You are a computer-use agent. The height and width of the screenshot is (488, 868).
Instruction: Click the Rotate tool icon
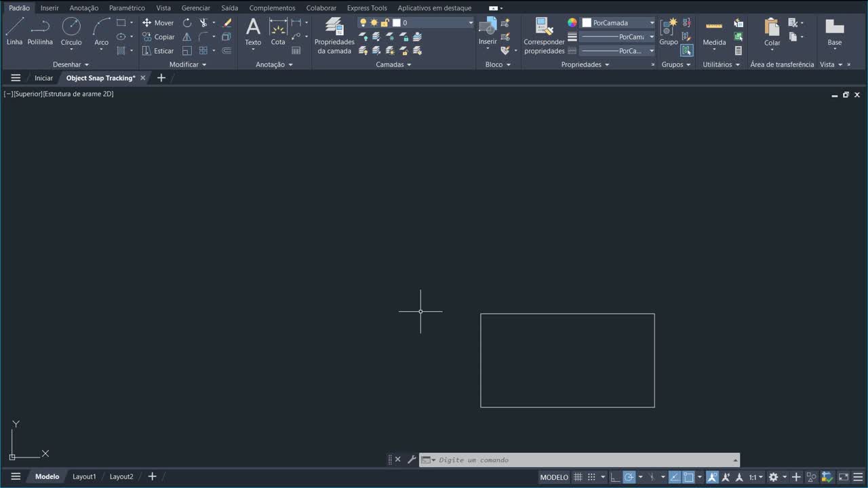click(187, 23)
